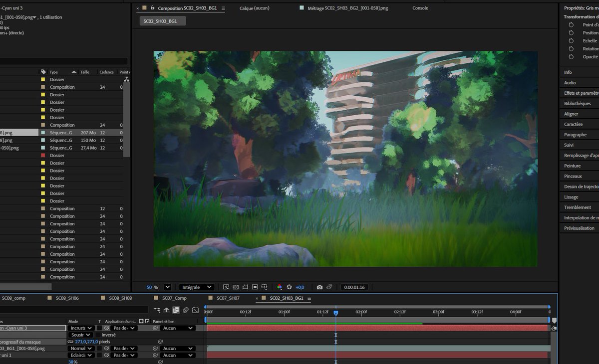Open the parent Aucun dropdown for BG1 png layer
This screenshot has width=599, height=364.
[x=177, y=349]
